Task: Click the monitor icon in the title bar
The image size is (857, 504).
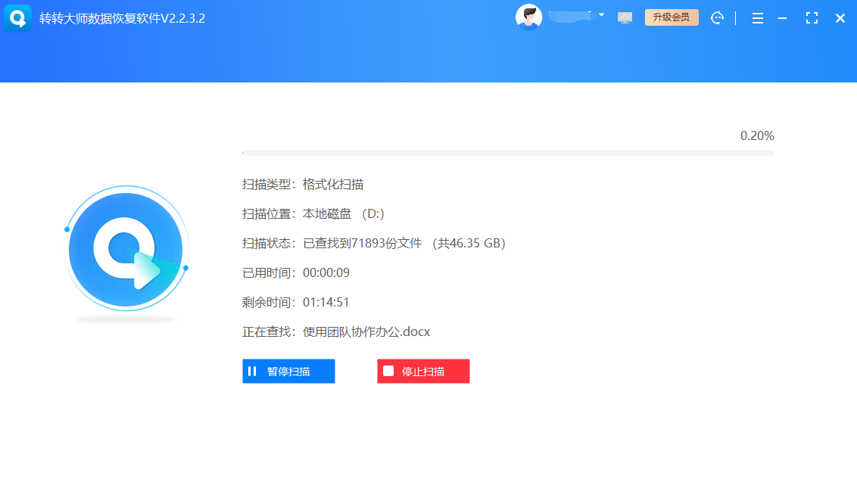Action: click(x=625, y=17)
